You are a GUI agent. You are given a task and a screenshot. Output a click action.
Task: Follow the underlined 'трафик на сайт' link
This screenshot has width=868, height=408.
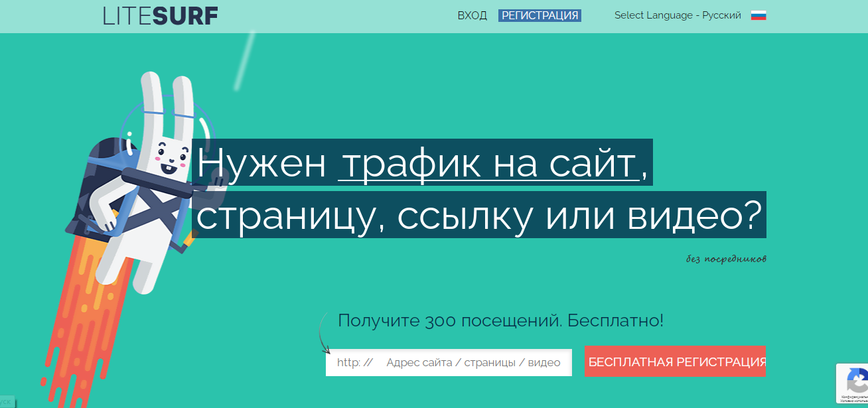click(x=488, y=163)
